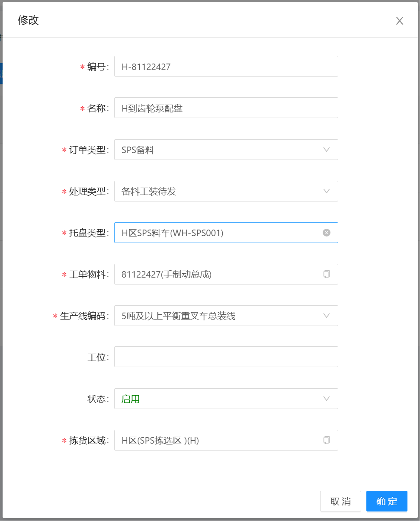420x521 pixels.
Task: Click the 拣货区域 value H区(SPS拣选区)
Action: (x=160, y=441)
